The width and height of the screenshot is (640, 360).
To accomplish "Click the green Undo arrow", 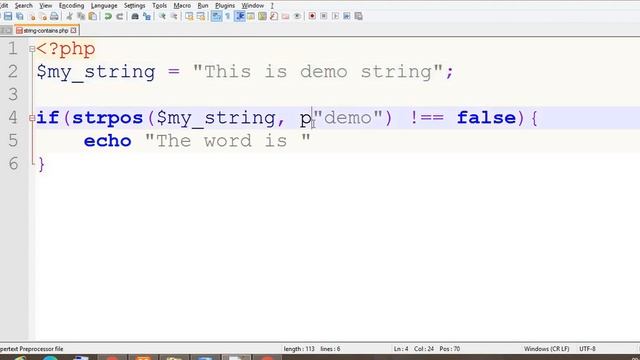I will point(108,16).
